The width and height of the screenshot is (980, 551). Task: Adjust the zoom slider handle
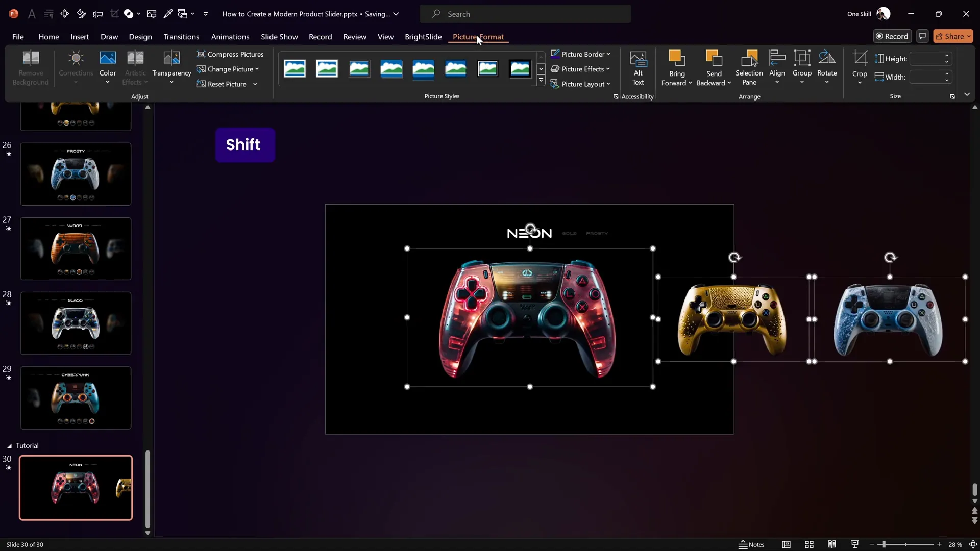point(884,544)
